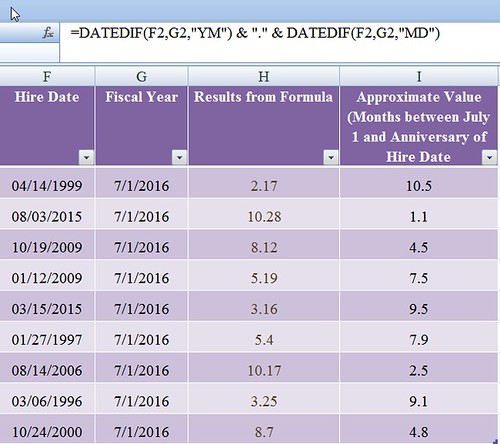Select formula result cell 5.19
Viewport: 500px width, 444px height.
click(x=264, y=275)
